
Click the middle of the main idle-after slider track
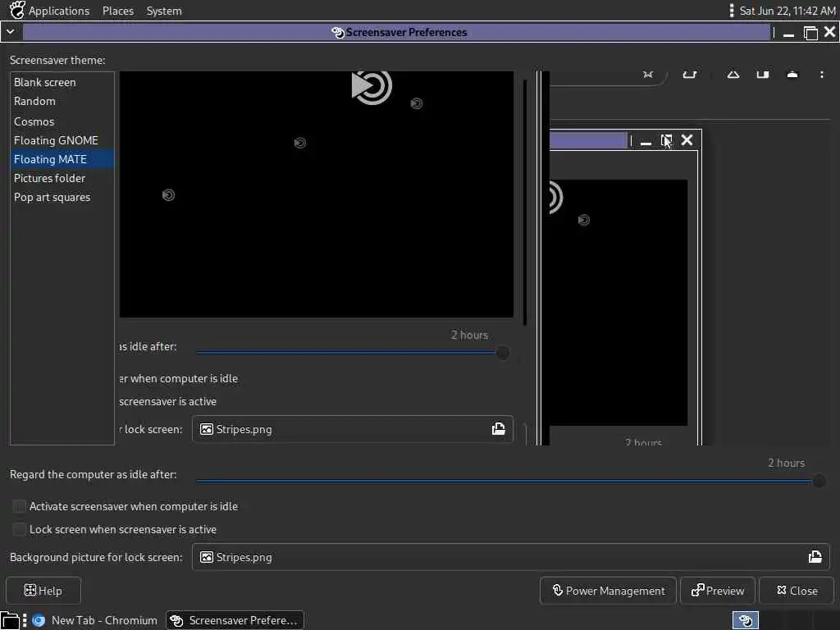coord(507,481)
